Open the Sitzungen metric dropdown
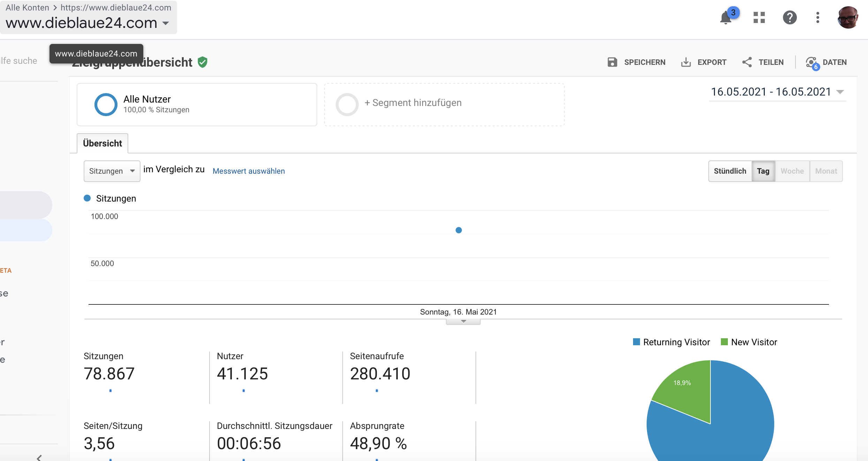The height and width of the screenshot is (461, 868). coord(112,171)
